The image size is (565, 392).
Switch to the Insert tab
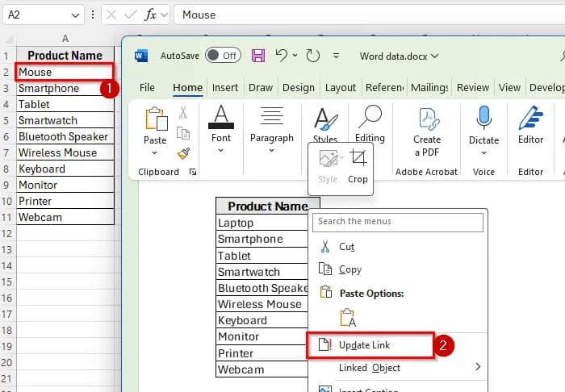pos(225,87)
